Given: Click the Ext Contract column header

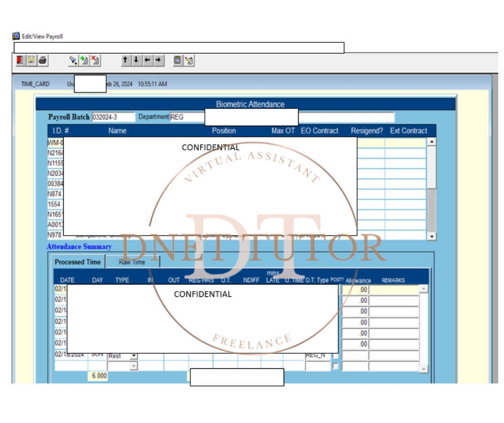Looking at the screenshot, I should pyautogui.click(x=409, y=130).
